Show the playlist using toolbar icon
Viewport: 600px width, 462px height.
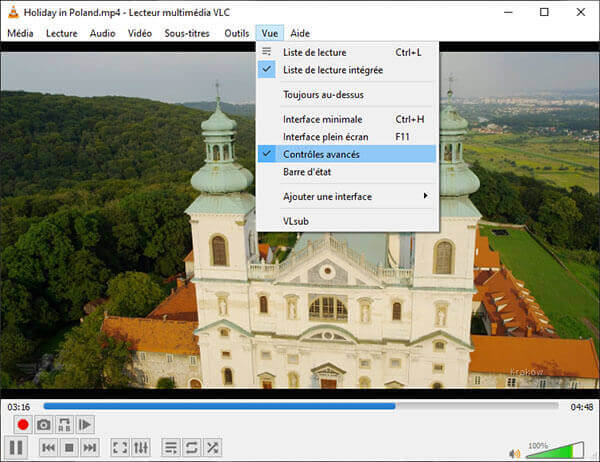(x=171, y=448)
